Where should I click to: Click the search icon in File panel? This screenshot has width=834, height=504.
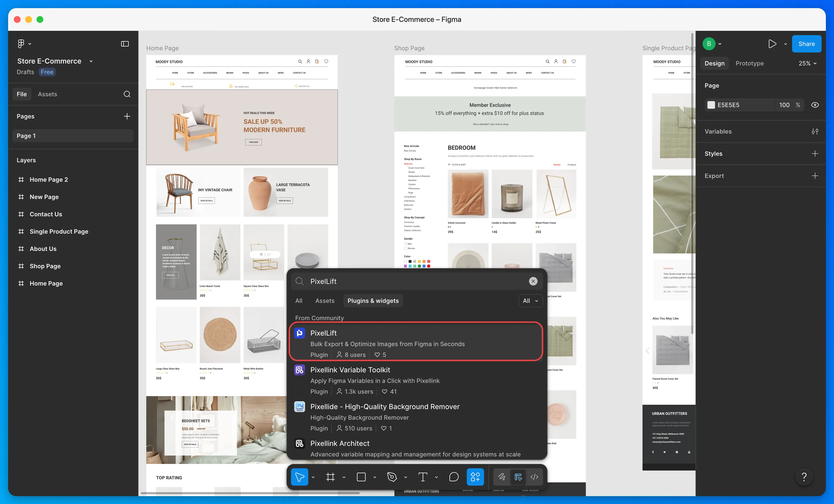point(127,94)
